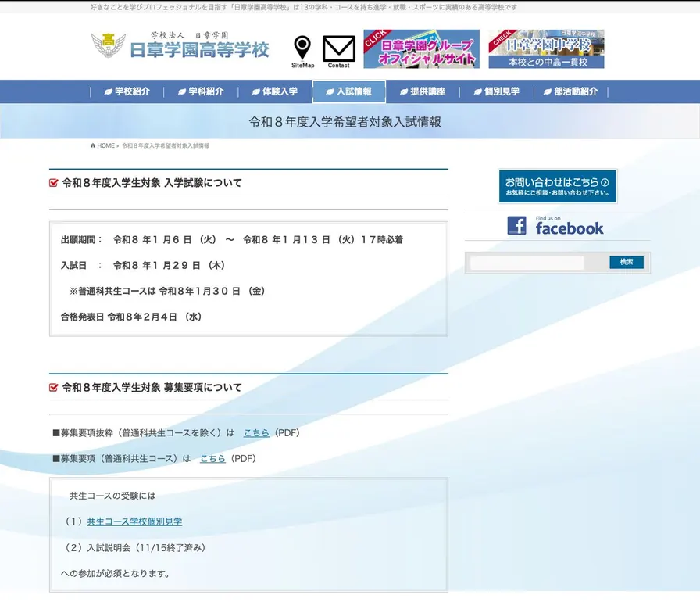Open the 部活動紹介 menu
700x602 pixels.
(x=571, y=91)
